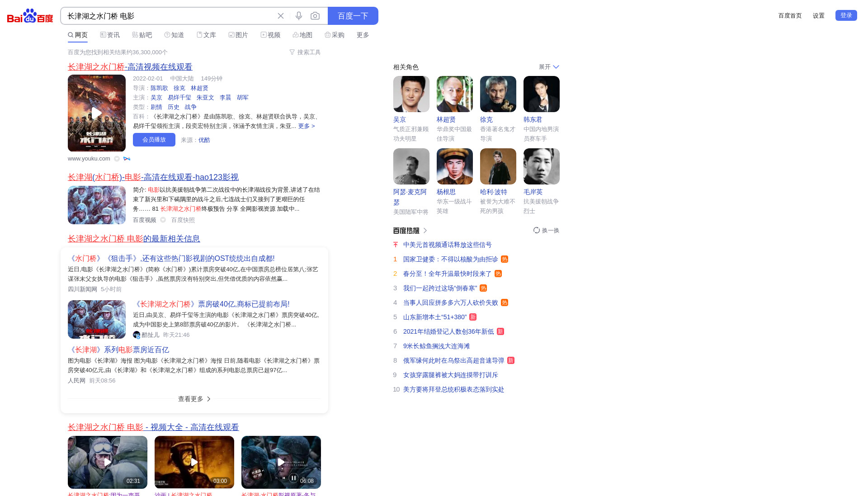This screenshot has height=496, width=868.
Task: Open hot search 山东新增本土“51+380”
Action: (x=435, y=317)
